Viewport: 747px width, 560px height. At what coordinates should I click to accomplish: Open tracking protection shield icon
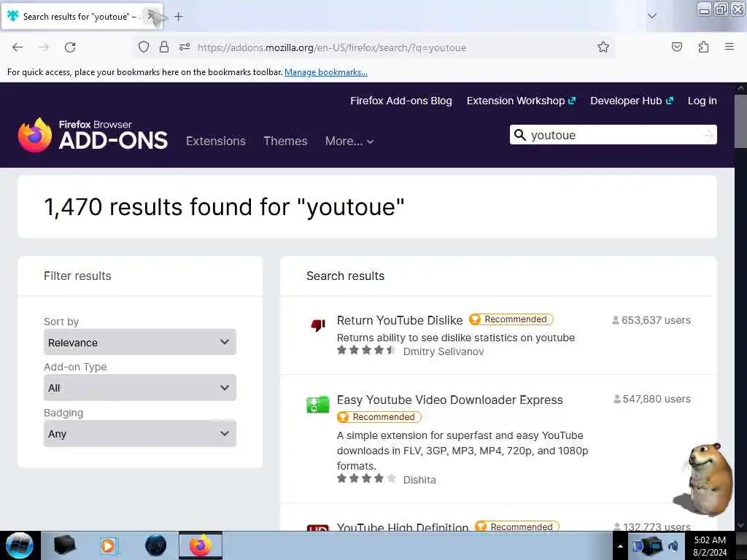[x=144, y=47]
